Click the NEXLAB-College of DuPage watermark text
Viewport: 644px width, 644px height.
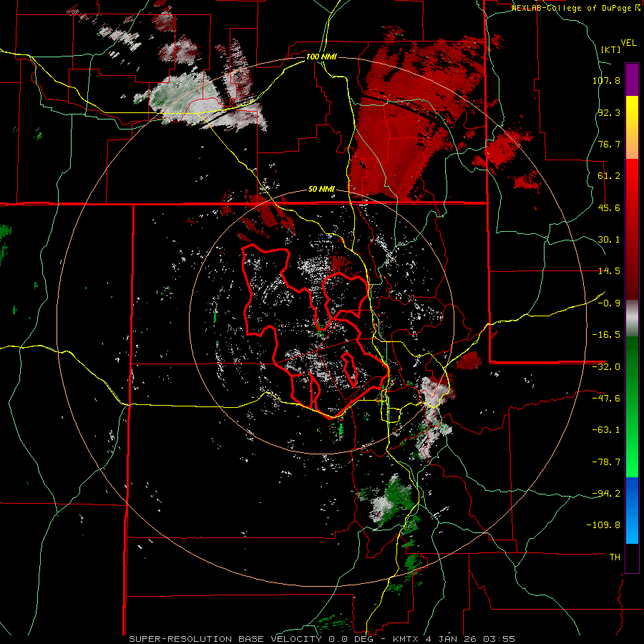(575, 8)
